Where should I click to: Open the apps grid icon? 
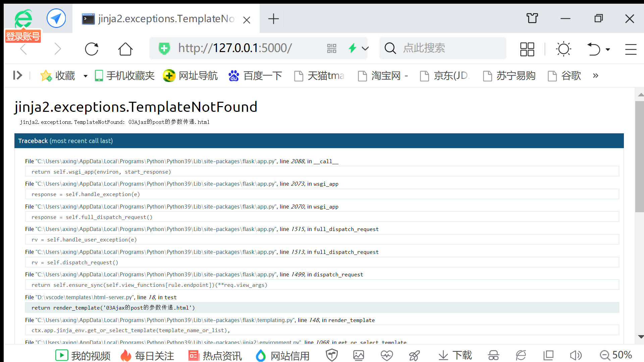[x=527, y=49]
